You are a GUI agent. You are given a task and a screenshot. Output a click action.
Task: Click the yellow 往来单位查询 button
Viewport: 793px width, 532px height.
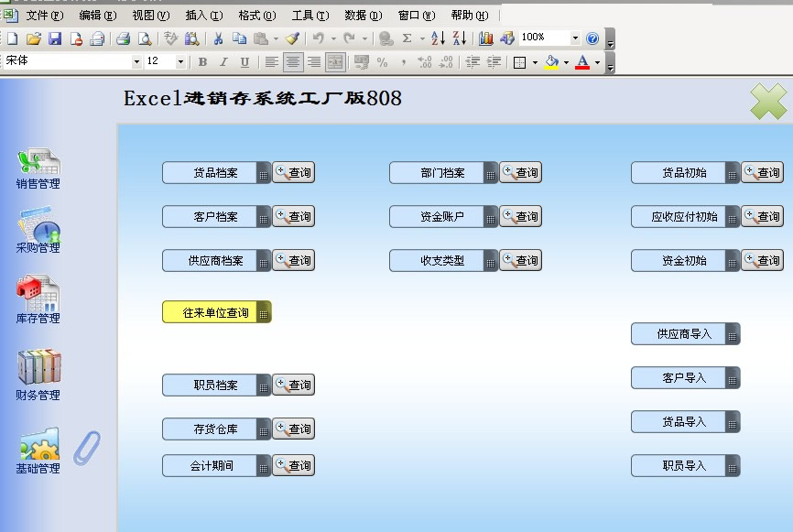(x=216, y=312)
